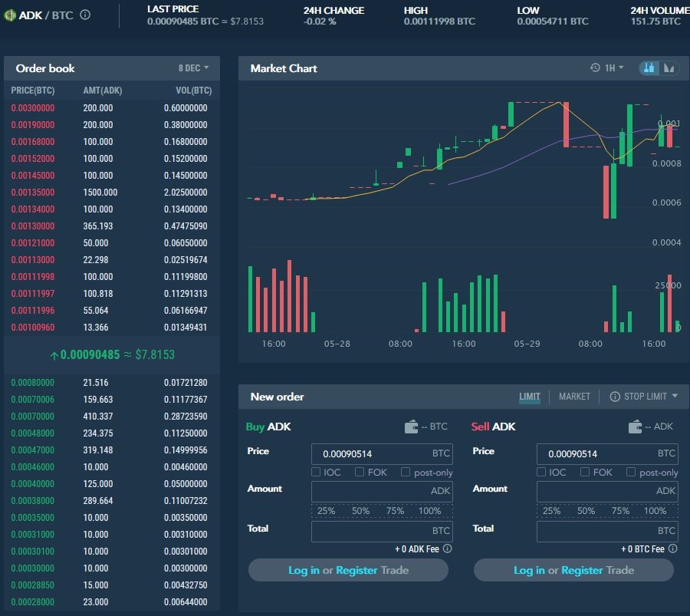Select the sell order at 0.00300000
The height and width of the screenshot is (616, 690).
[112, 108]
